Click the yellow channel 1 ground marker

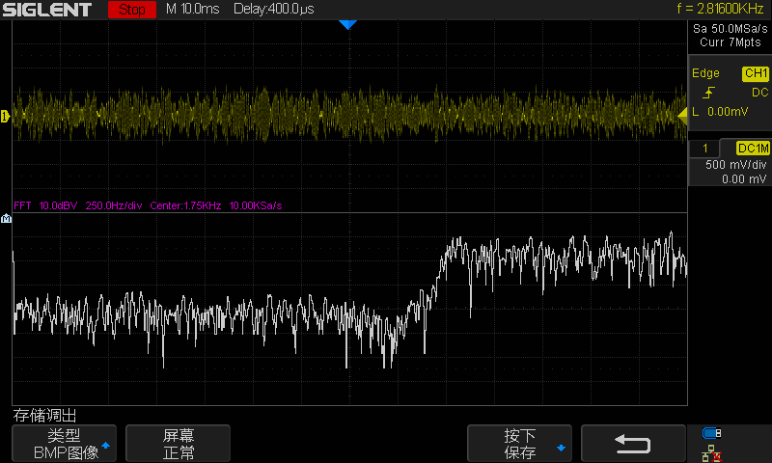click(5, 117)
